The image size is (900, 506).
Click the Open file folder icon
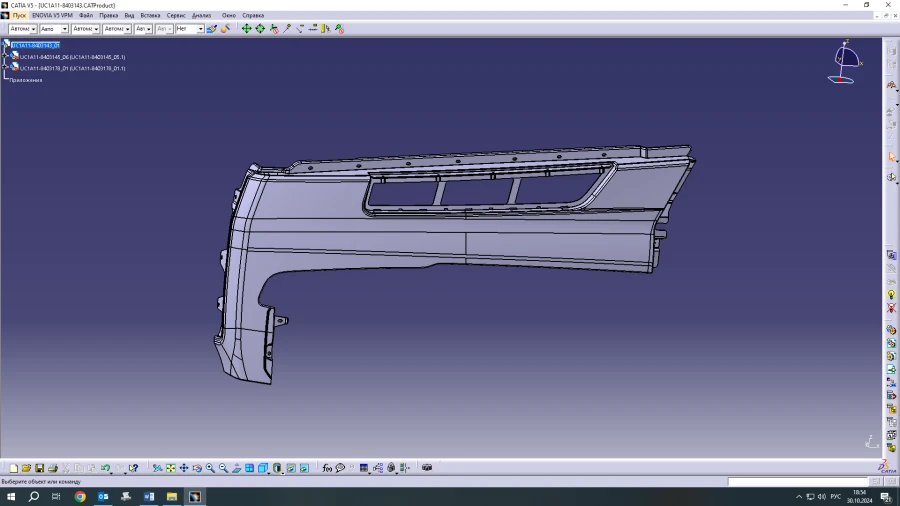coord(27,468)
